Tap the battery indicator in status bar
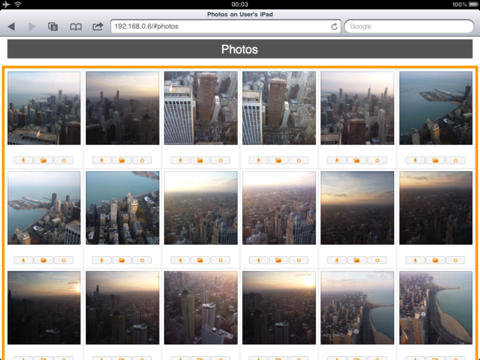This screenshot has height=360, width=480. click(x=474, y=4)
